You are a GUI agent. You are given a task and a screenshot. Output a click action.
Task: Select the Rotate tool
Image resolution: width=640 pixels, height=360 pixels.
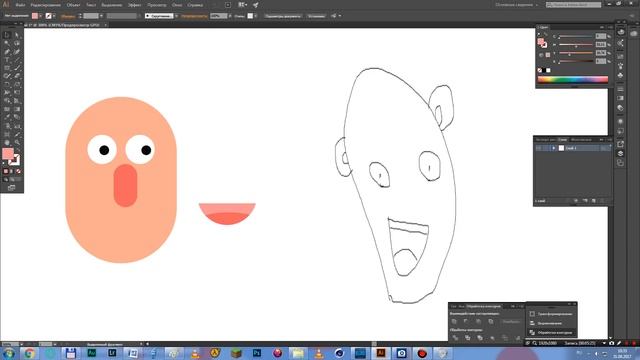point(7,84)
